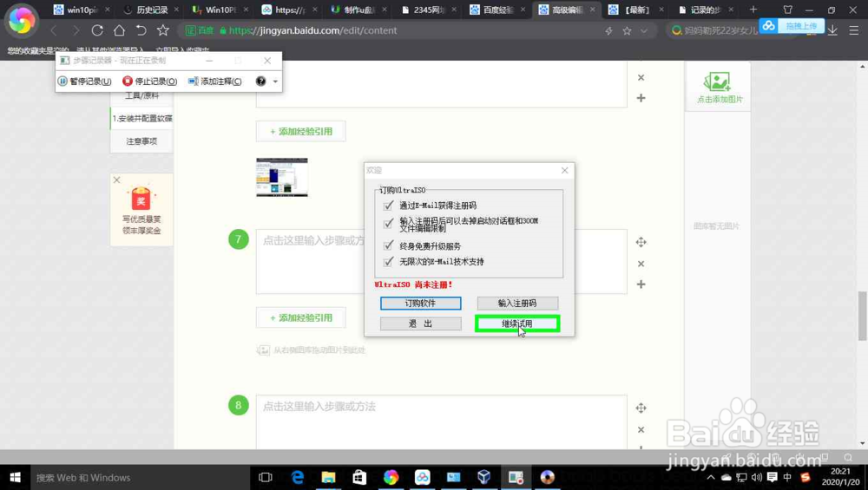Toggle the 无限次的E-Mail技术支持 checkbox

388,261
